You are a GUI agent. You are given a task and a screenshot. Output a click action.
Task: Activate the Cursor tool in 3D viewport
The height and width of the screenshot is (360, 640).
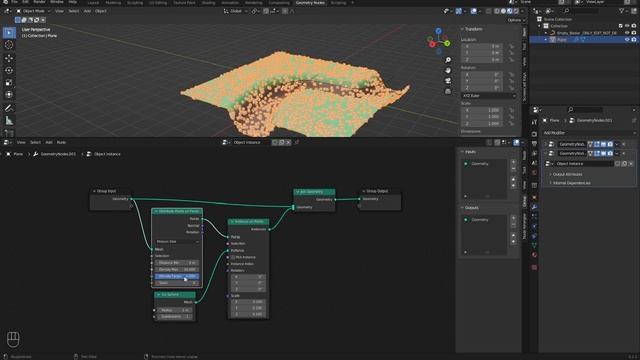(9, 45)
